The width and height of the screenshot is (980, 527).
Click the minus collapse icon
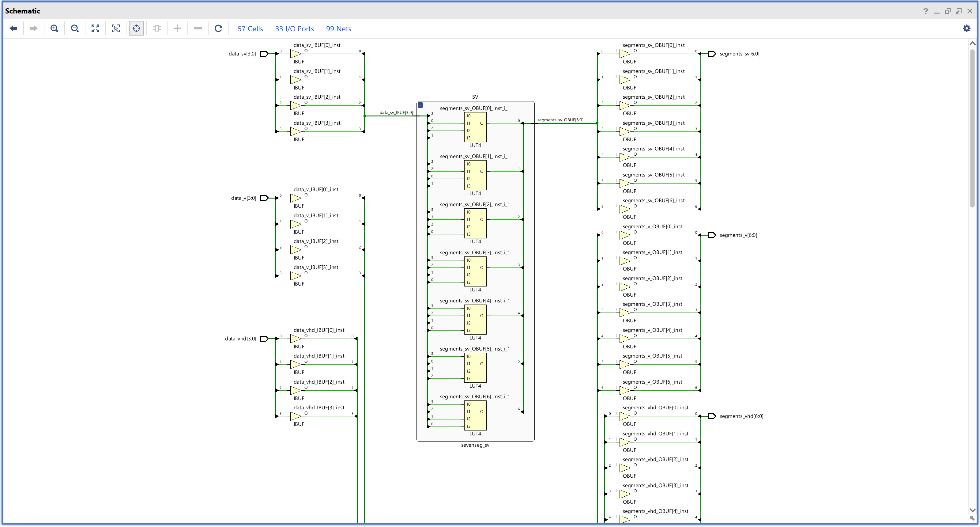click(x=198, y=28)
